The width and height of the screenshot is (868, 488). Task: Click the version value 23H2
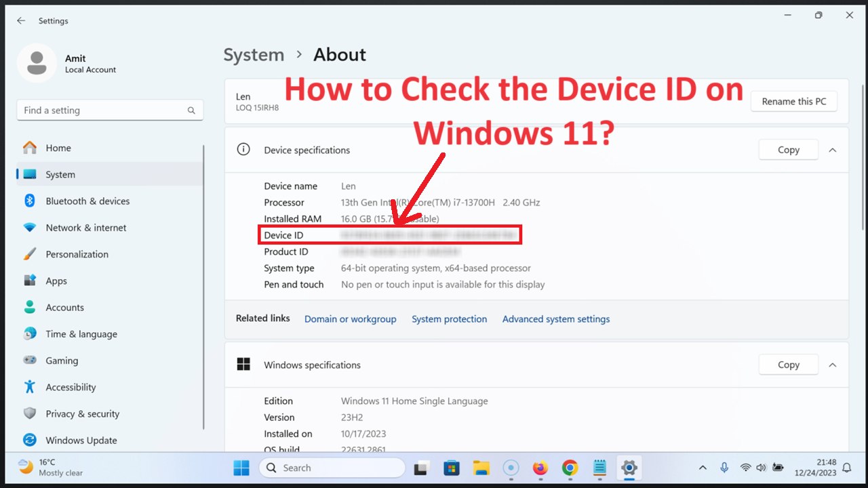352,417
